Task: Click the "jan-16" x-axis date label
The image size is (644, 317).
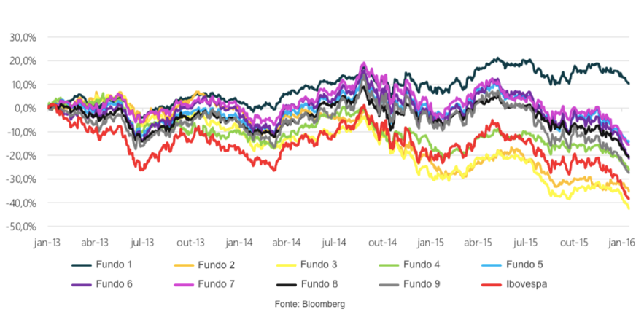Action: (620, 242)
